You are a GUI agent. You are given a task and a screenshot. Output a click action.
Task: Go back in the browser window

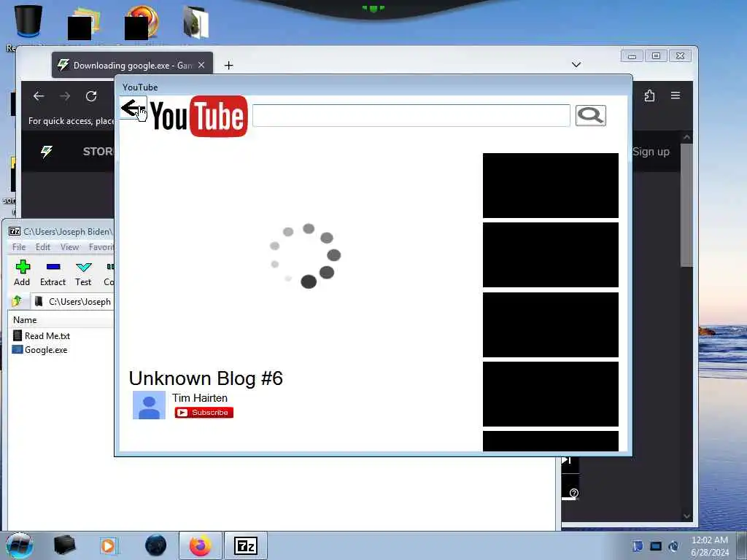coord(39,96)
